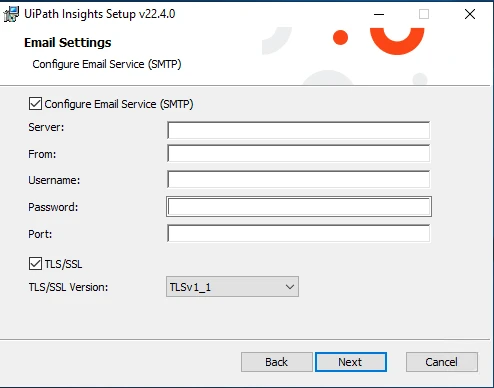Viewport: 494px width, 388px height.
Task: Select the Port input field
Action: tap(299, 233)
